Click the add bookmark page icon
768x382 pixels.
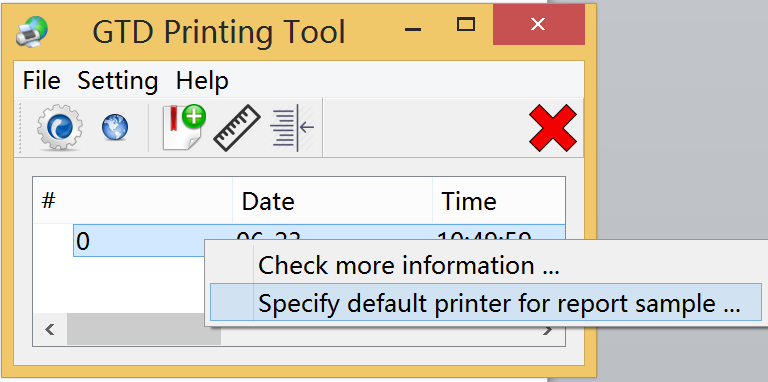coord(184,127)
